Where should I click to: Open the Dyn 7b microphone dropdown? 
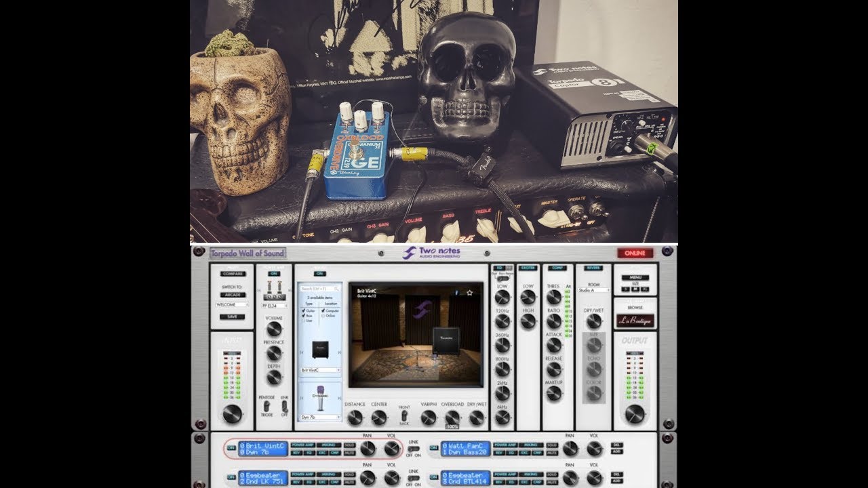point(319,417)
